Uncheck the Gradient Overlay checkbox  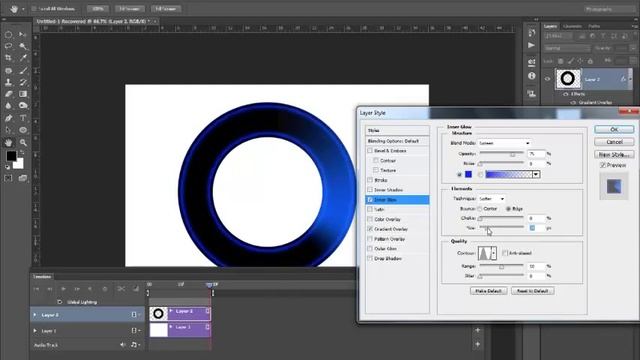[370, 229]
